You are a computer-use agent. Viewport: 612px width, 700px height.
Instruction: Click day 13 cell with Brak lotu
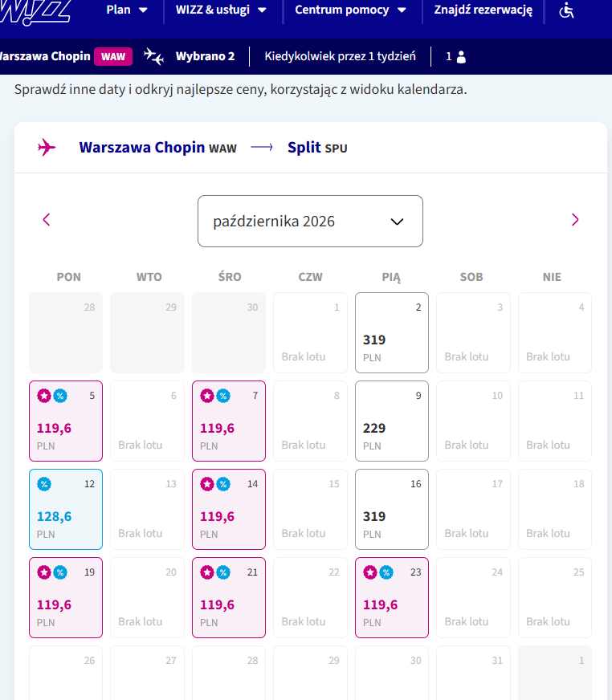click(147, 510)
